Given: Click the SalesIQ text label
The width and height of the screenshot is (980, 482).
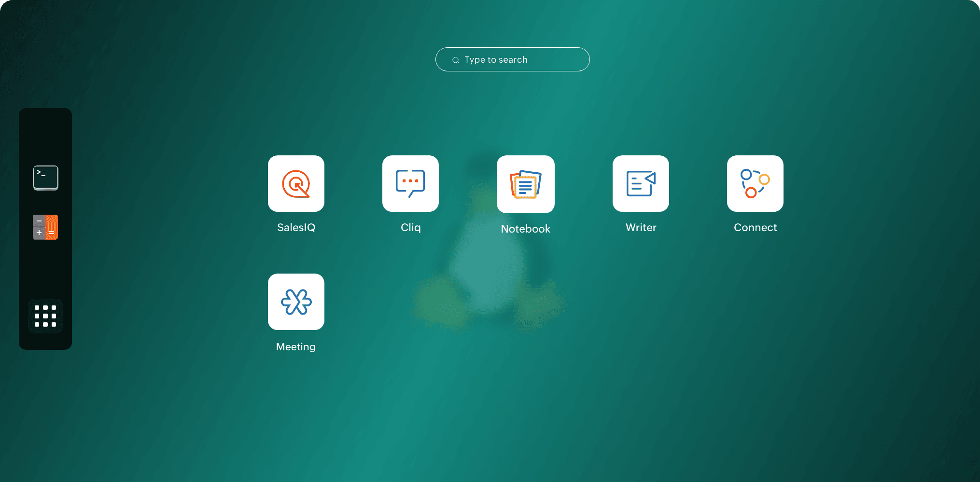Looking at the screenshot, I should pyautogui.click(x=296, y=227).
